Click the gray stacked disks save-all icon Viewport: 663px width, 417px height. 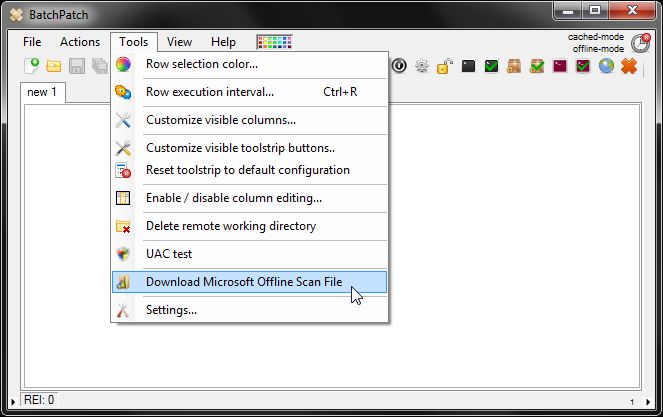click(x=100, y=66)
